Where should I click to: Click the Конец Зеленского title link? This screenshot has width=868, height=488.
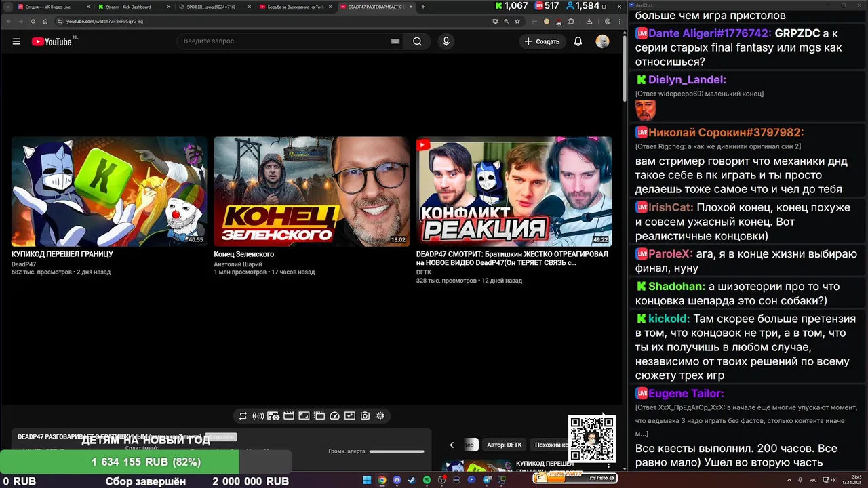(243, 254)
